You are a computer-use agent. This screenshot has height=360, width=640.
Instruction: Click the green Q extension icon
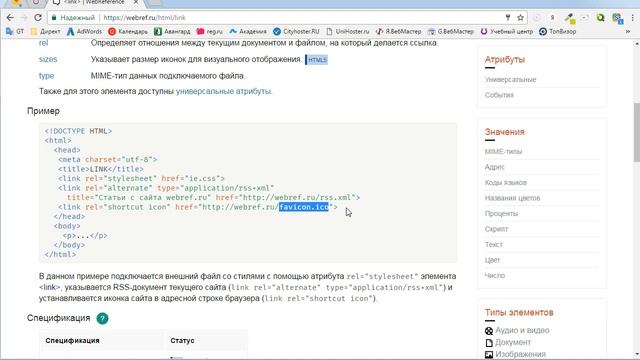click(600, 18)
